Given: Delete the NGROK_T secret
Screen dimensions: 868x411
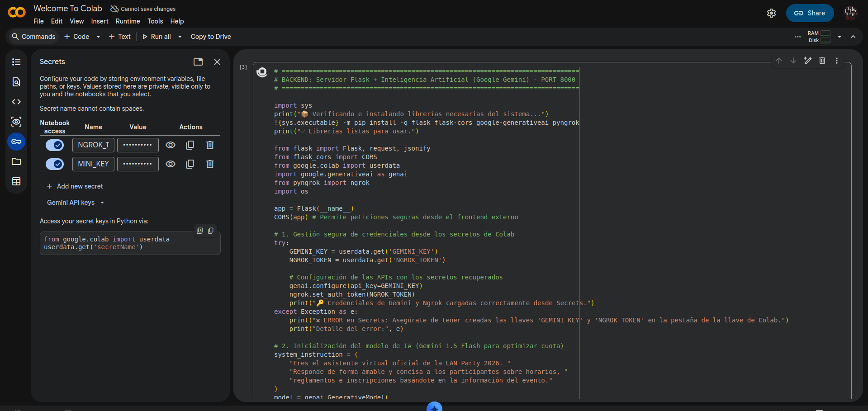Looking at the screenshot, I should 210,145.
